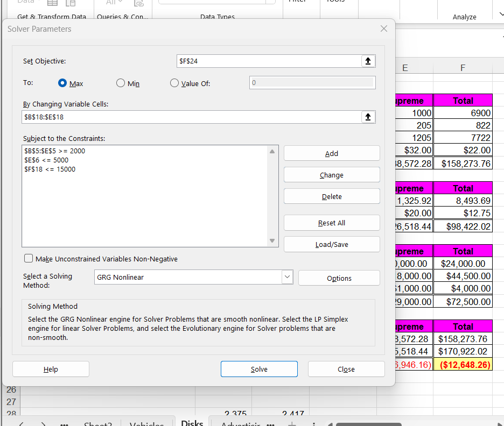This screenshot has width=504, height=426.
Task: Add a new sheet with plus icon
Action: click(292, 424)
